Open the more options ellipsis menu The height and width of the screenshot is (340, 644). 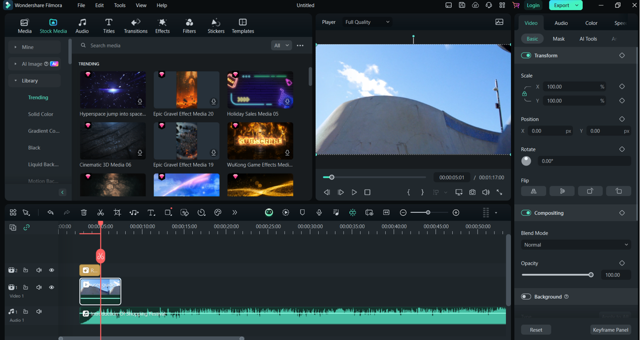click(300, 45)
